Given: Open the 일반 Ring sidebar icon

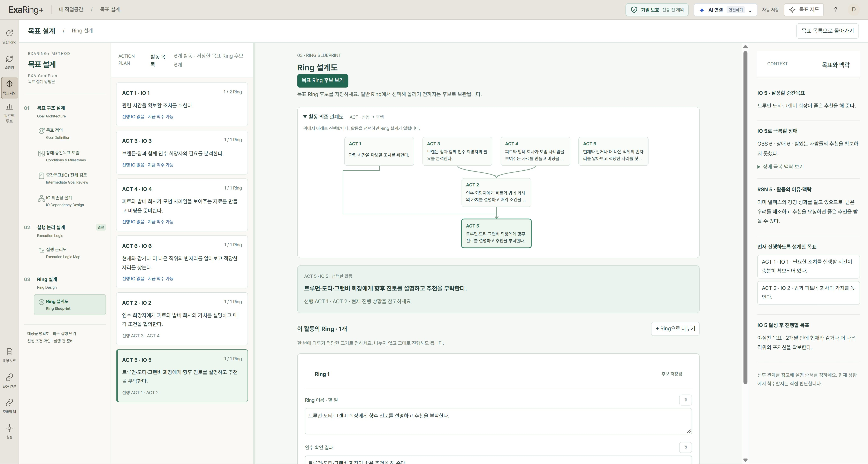Looking at the screenshot, I should point(9,37).
